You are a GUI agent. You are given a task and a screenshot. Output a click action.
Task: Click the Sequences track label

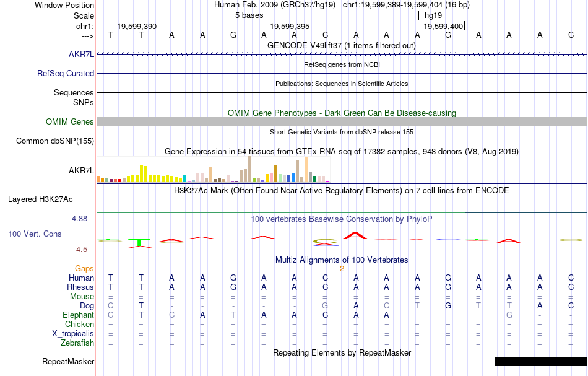click(x=74, y=92)
